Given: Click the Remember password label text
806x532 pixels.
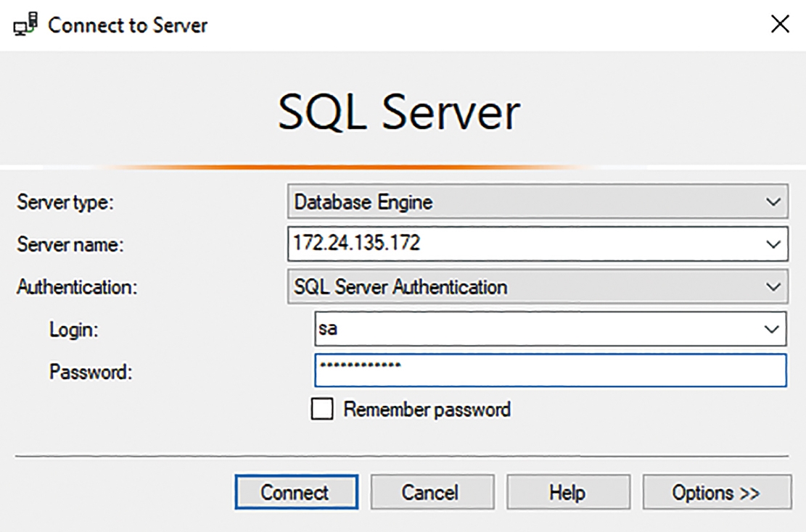Looking at the screenshot, I should (x=427, y=410).
